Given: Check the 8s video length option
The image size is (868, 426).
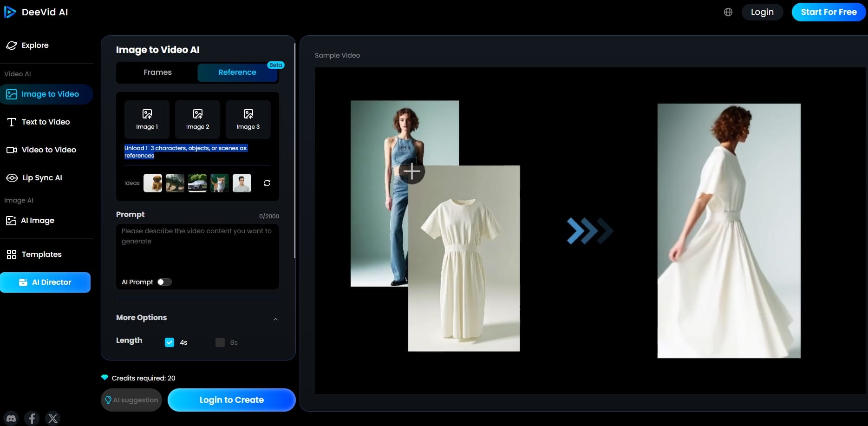Looking at the screenshot, I should pyautogui.click(x=220, y=342).
